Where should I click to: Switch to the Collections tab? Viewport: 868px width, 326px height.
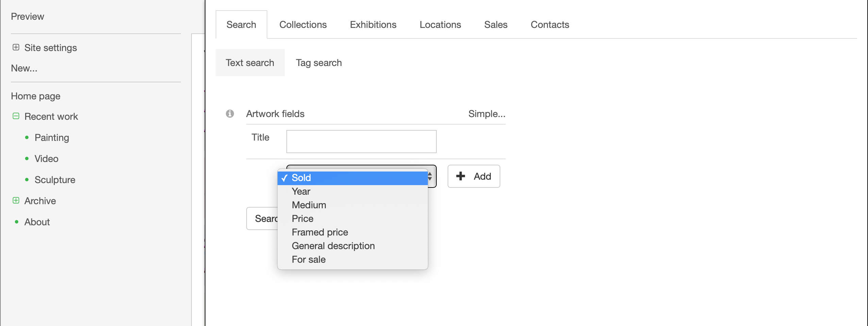pos(303,25)
